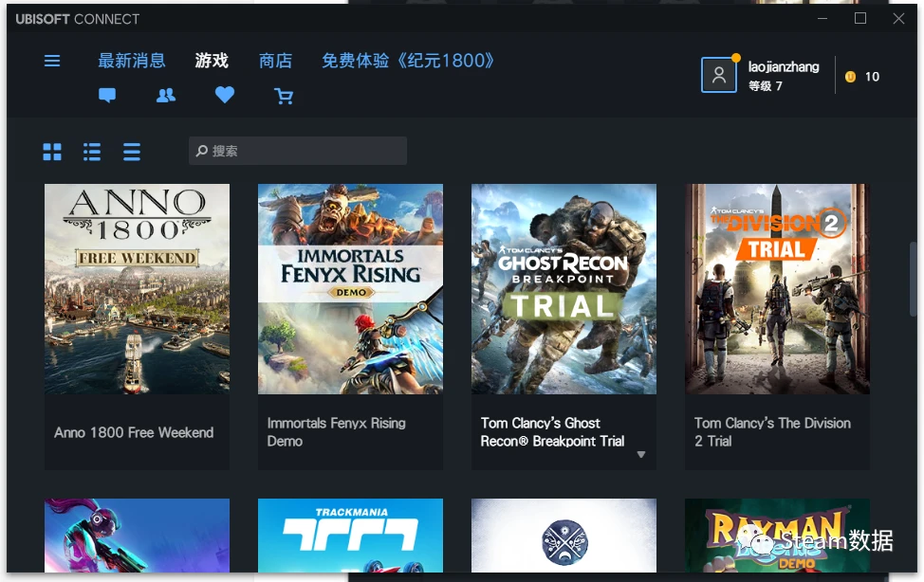Click the vertical scrollbar on the right

point(913,280)
